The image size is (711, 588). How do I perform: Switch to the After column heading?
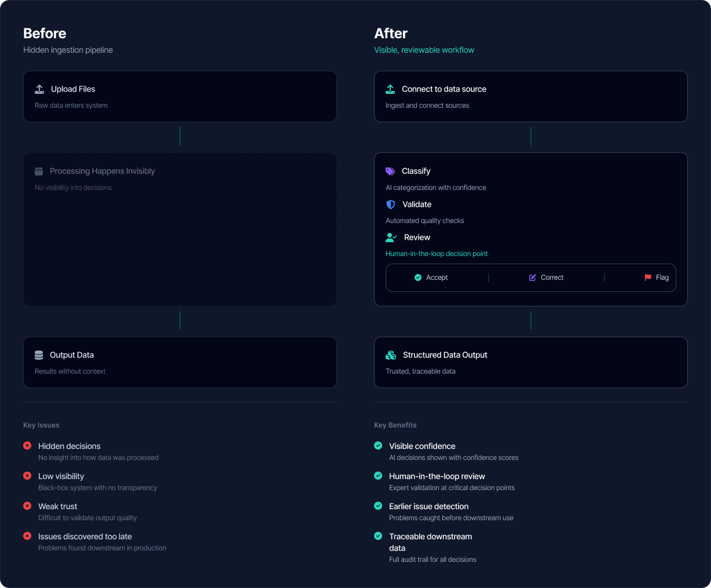tap(391, 33)
